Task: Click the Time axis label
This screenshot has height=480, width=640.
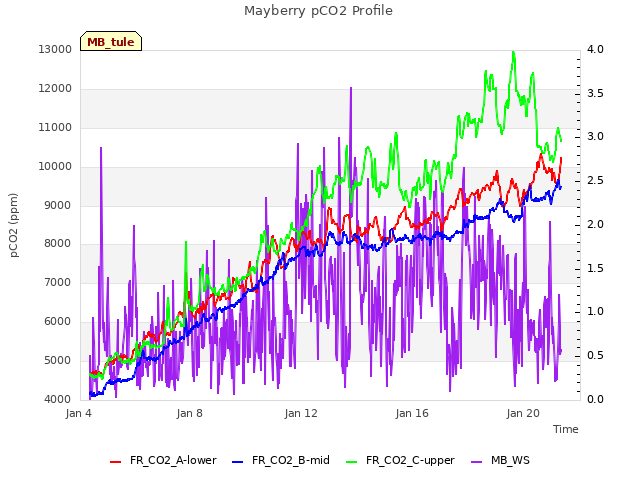Action: [x=566, y=429]
